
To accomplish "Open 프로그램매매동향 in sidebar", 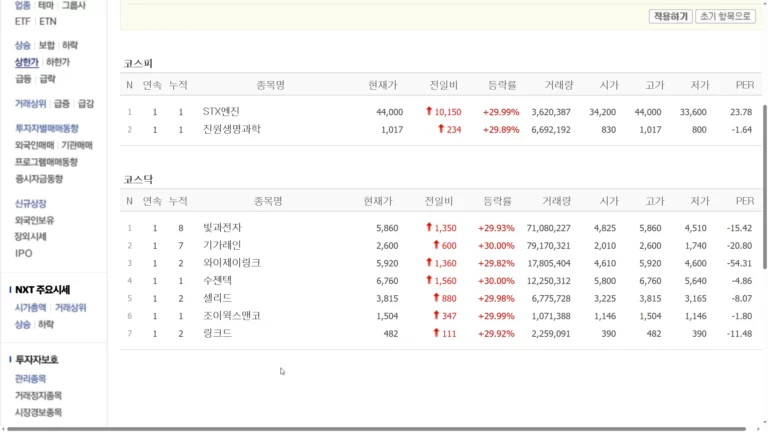I will tap(46, 162).
